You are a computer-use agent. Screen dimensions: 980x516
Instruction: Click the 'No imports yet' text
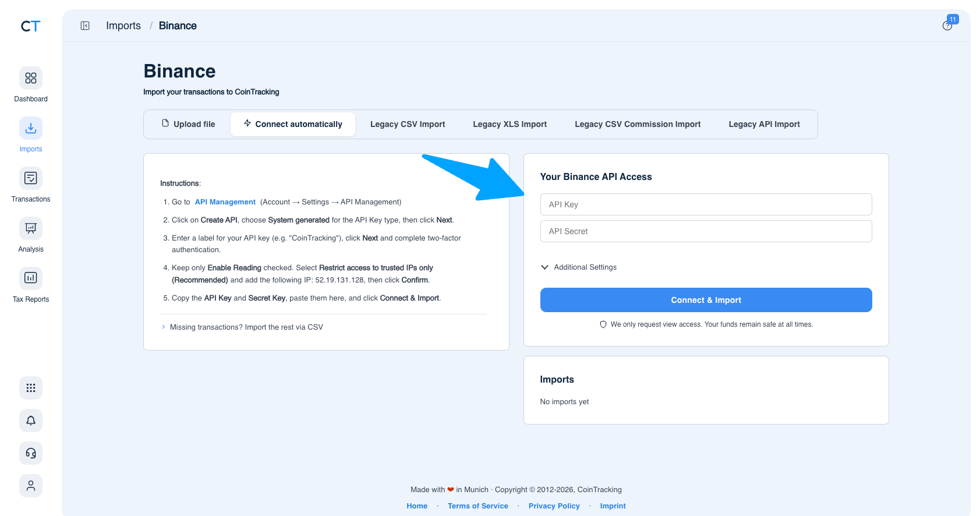pyautogui.click(x=564, y=402)
